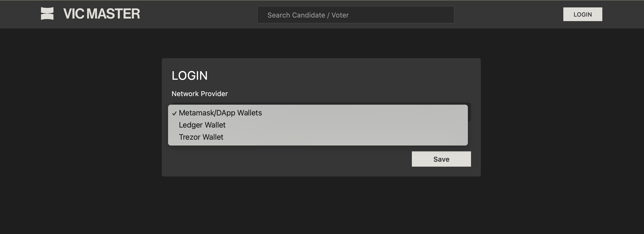
Task: Click the VIC MASTER wordmark text
Action: tap(102, 14)
